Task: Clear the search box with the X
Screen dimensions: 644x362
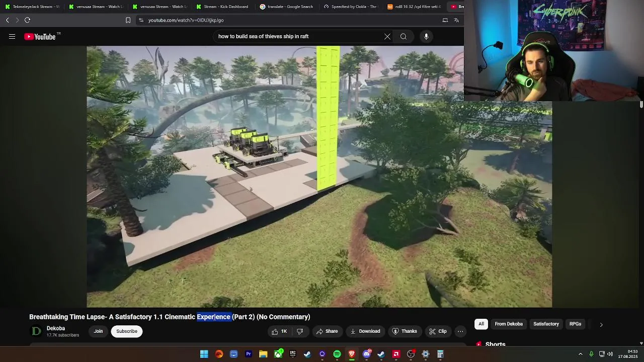Action: [387, 36]
